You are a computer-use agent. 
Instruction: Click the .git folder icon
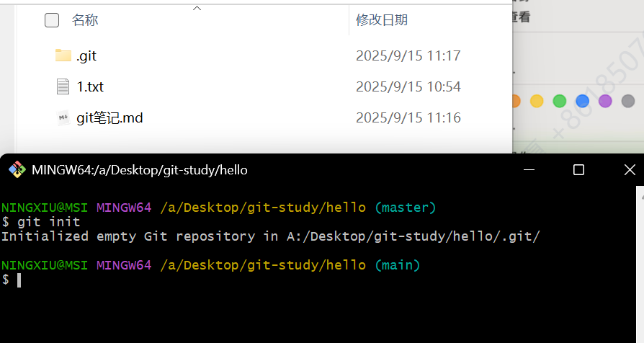click(x=63, y=55)
